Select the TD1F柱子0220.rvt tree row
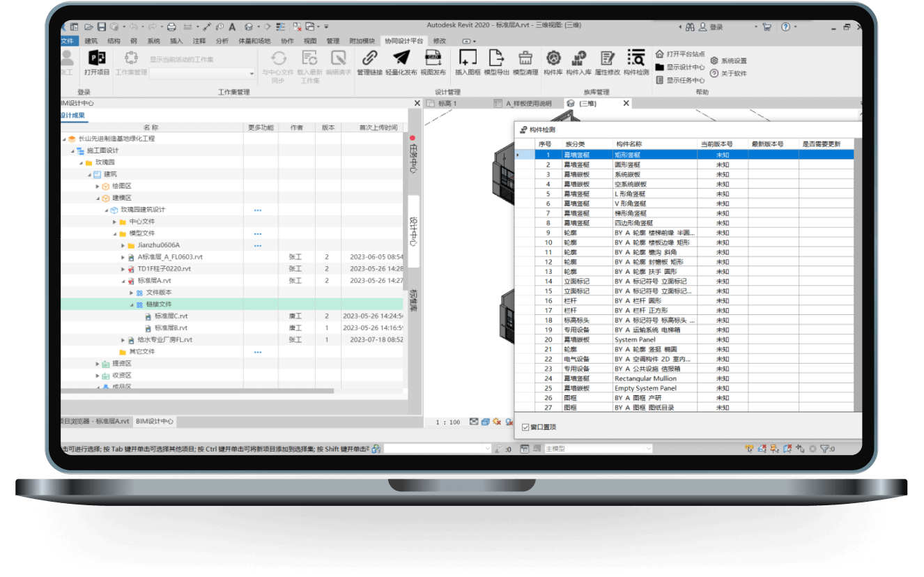Viewport: 924px width, 577px height. pyautogui.click(x=232, y=269)
